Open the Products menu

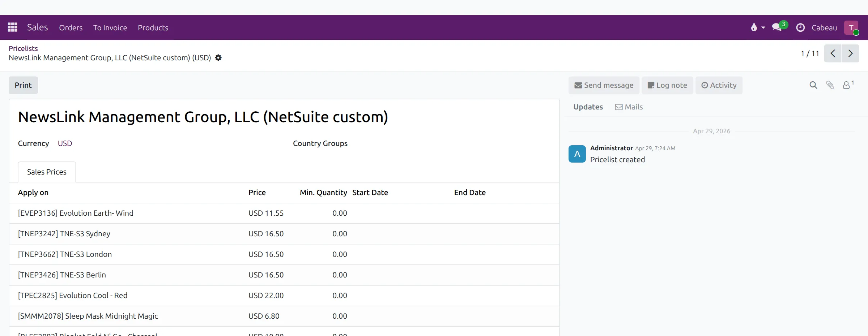153,27
